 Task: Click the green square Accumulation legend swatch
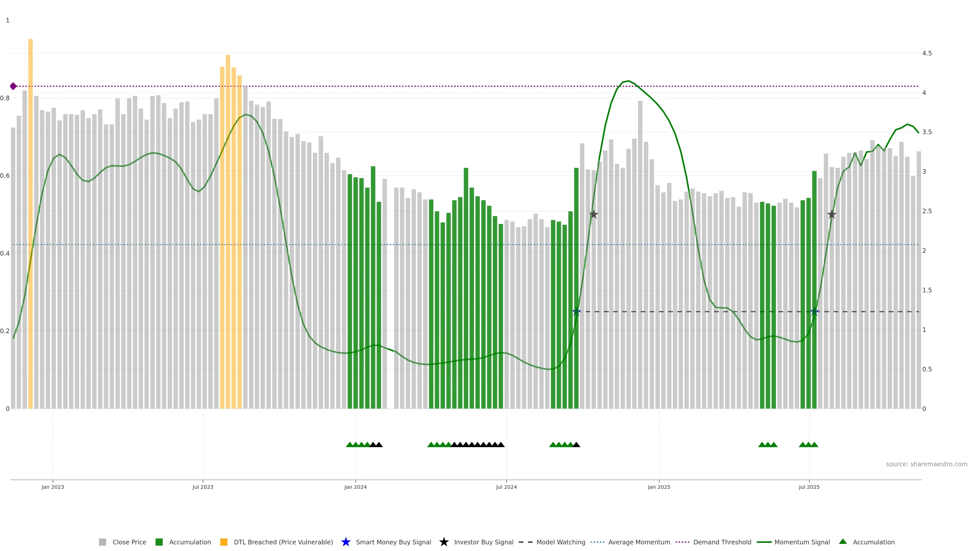159,542
